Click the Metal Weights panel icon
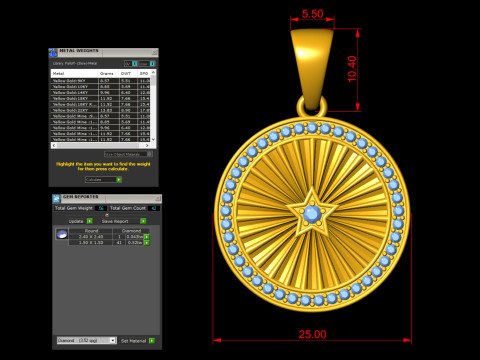Viewport: 480px width, 360px height. tap(53, 52)
